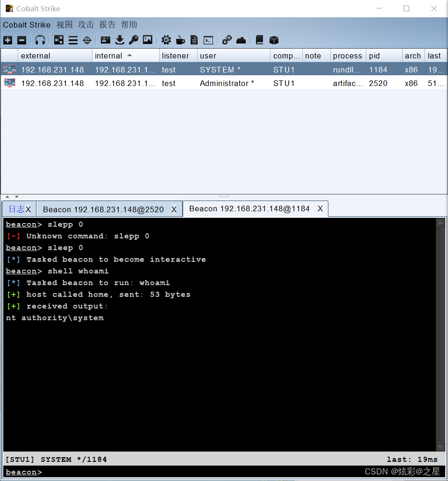Close the Beacon @1184 tab
Image resolution: width=448 pixels, height=481 pixels.
coord(320,208)
